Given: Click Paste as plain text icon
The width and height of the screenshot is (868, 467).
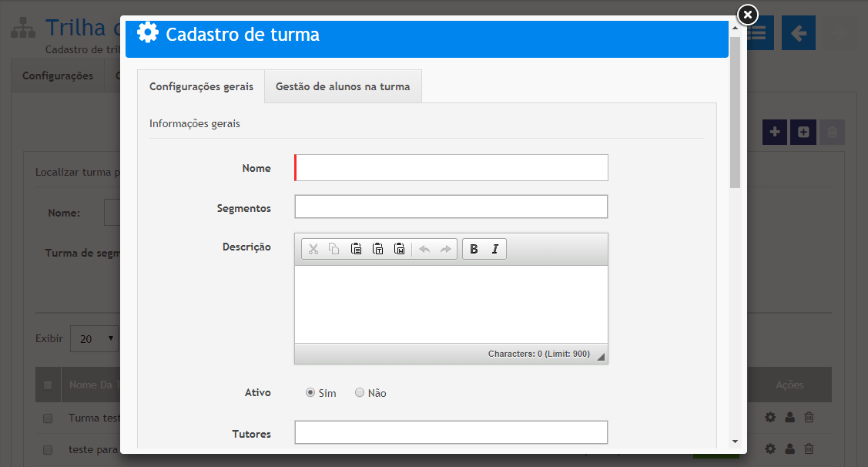Looking at the screenshot, I should pos(377,249).
